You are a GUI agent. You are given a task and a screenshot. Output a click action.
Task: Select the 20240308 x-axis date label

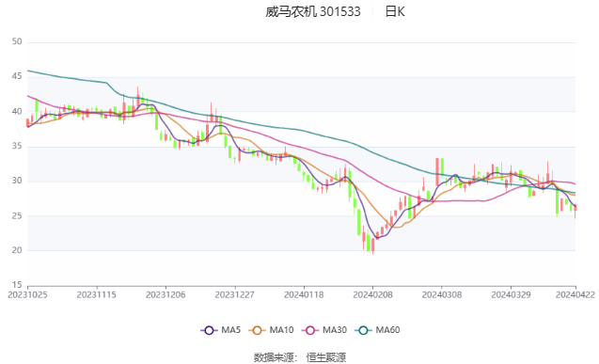(442, 294)
